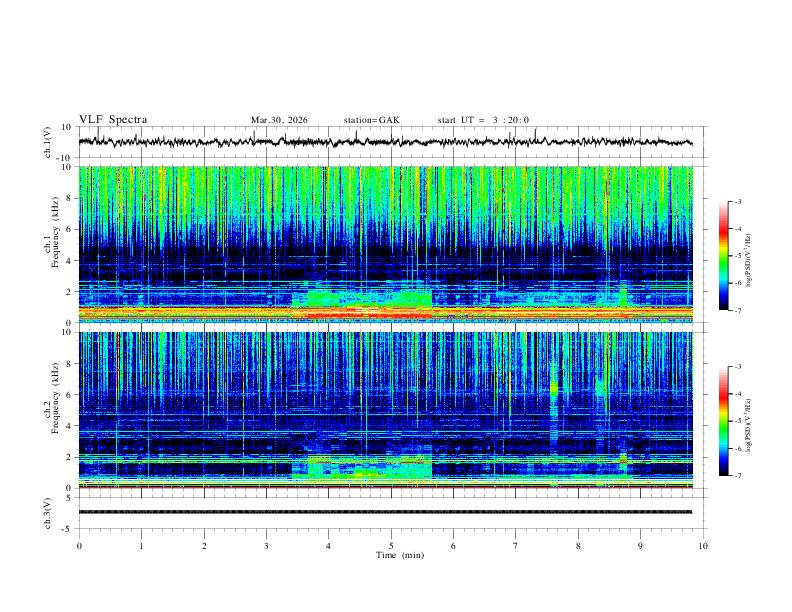The height and width of the screenshot is (612, 792).
Task: Click the "-7" tick on ch.2 colorbar
Action: [737, 475]
